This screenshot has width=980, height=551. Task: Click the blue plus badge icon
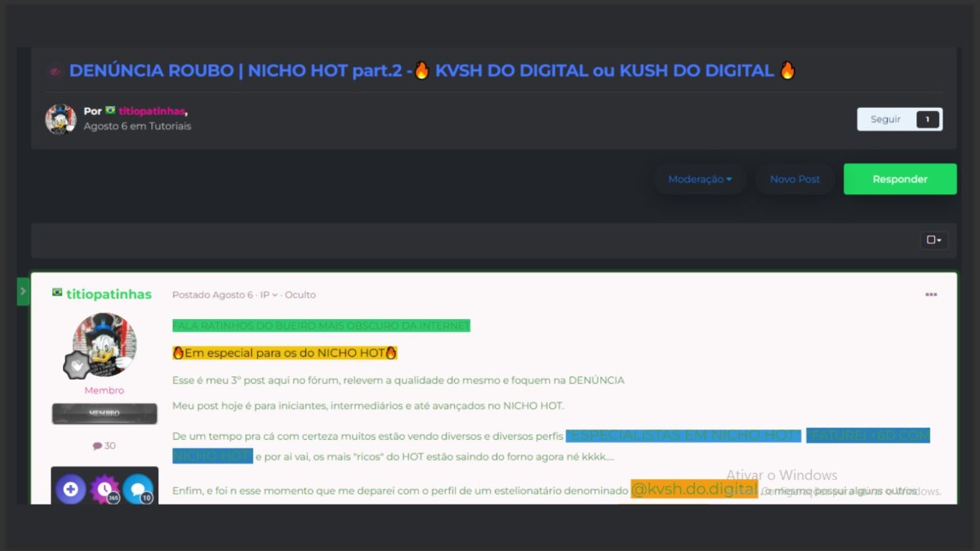(71, 489)
